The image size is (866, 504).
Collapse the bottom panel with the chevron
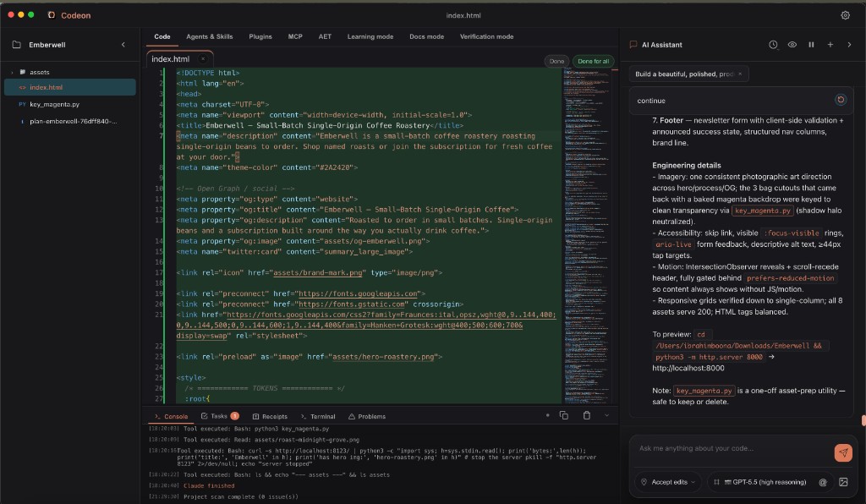point(606,415)
